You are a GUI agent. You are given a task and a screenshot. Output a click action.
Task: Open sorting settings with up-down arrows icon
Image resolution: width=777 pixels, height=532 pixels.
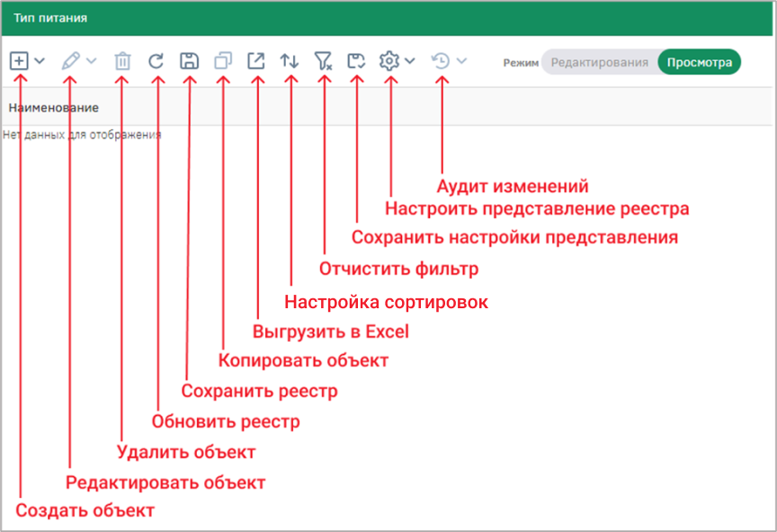point(290,61)
